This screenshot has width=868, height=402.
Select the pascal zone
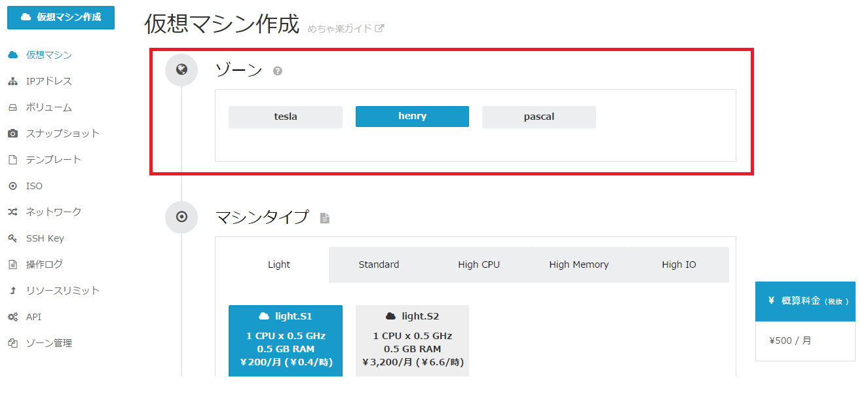(538, 117)
